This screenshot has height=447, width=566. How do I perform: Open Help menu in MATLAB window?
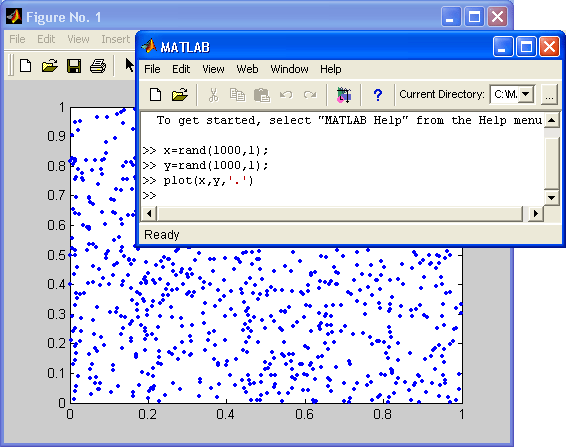tap(331, 69)
